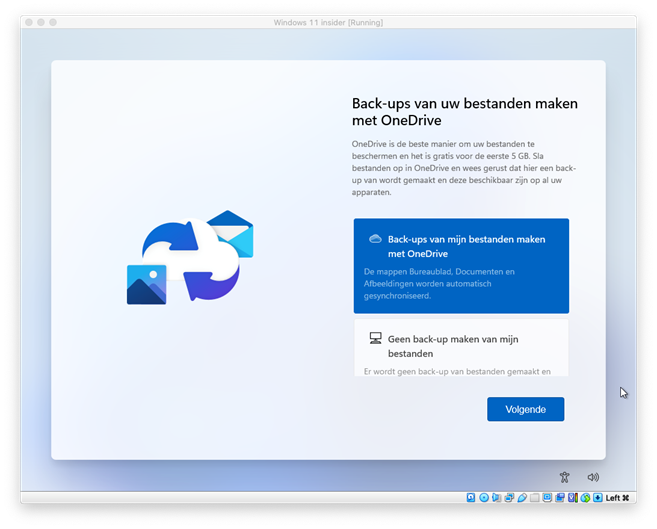This screenshot has height=529, width=657.
Task: Open the accessibility icon in Windows setup
Action: 564,477
